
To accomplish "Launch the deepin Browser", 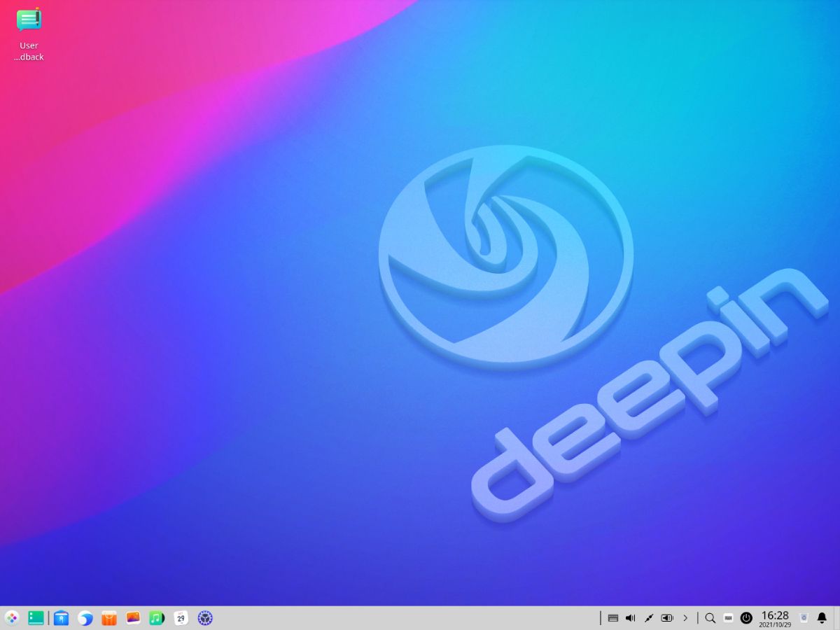I will point(85,618).
